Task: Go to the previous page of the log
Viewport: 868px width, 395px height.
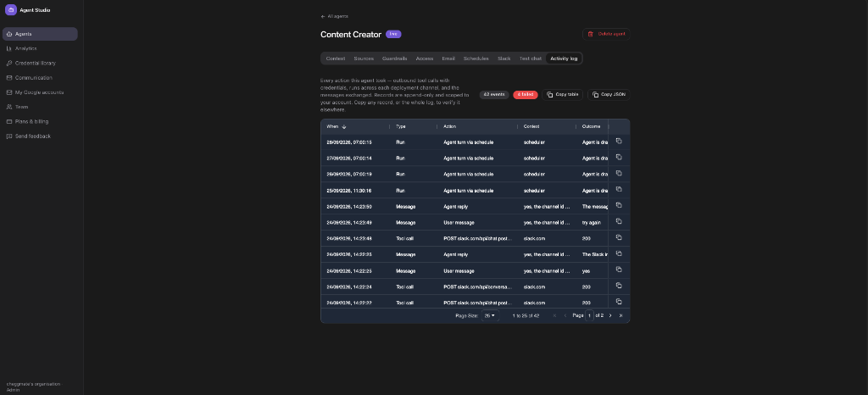Action: point(565,315)
